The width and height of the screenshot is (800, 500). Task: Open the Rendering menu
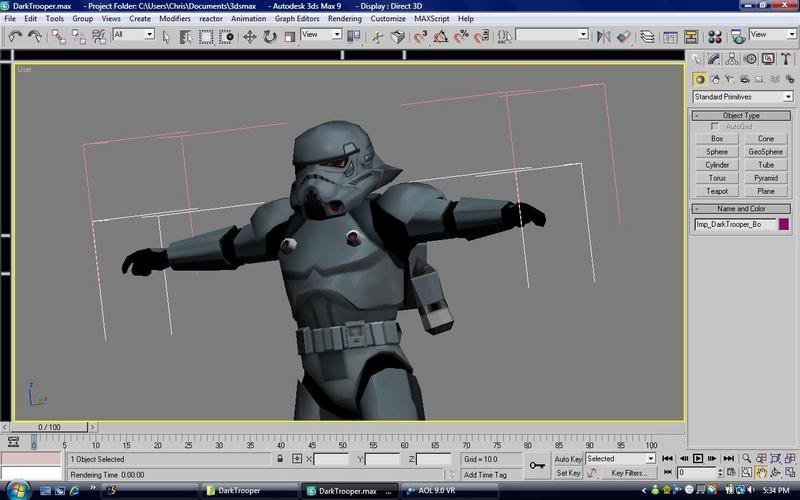click(345, 18)
